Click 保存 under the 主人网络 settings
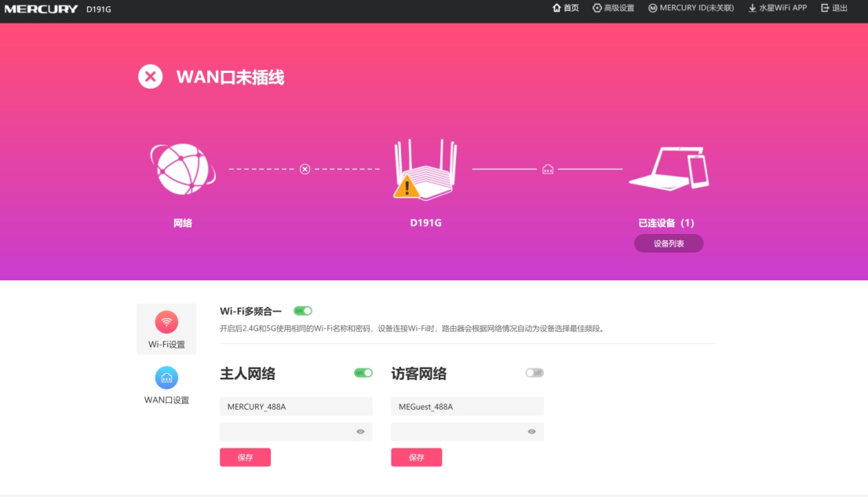 245,457
